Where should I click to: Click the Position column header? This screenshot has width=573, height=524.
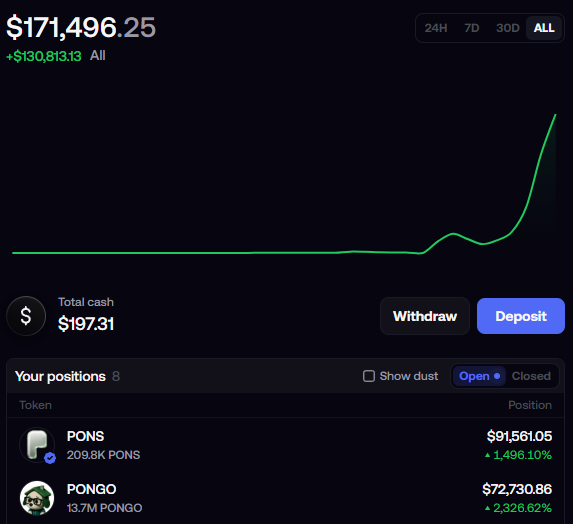[x=530, y=405]
